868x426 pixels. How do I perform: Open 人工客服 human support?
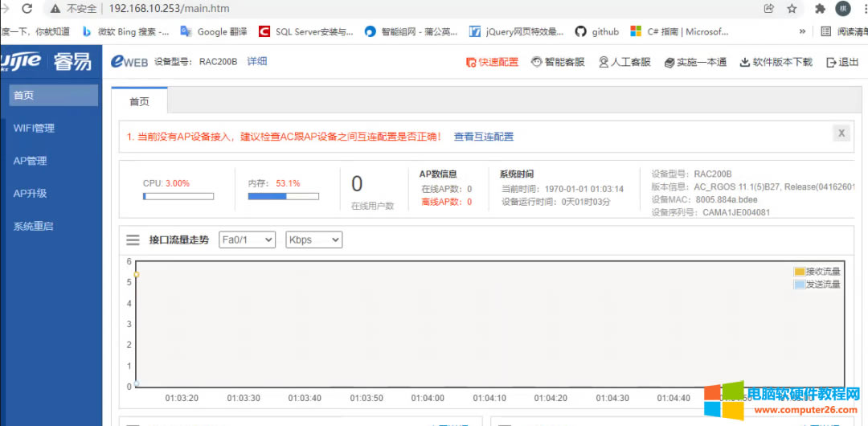[x=624, y=62]
